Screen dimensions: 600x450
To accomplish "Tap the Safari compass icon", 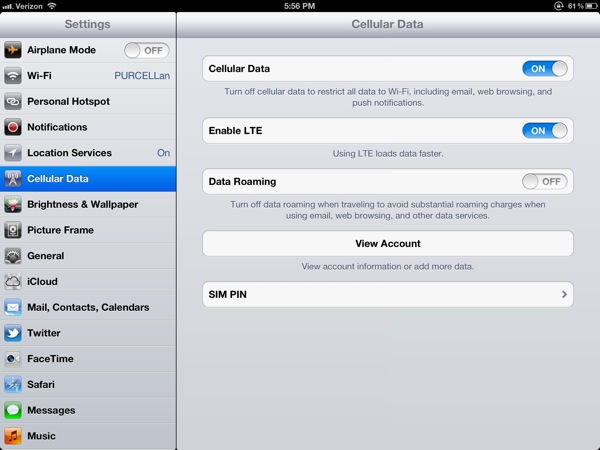I will pos(13,385).
